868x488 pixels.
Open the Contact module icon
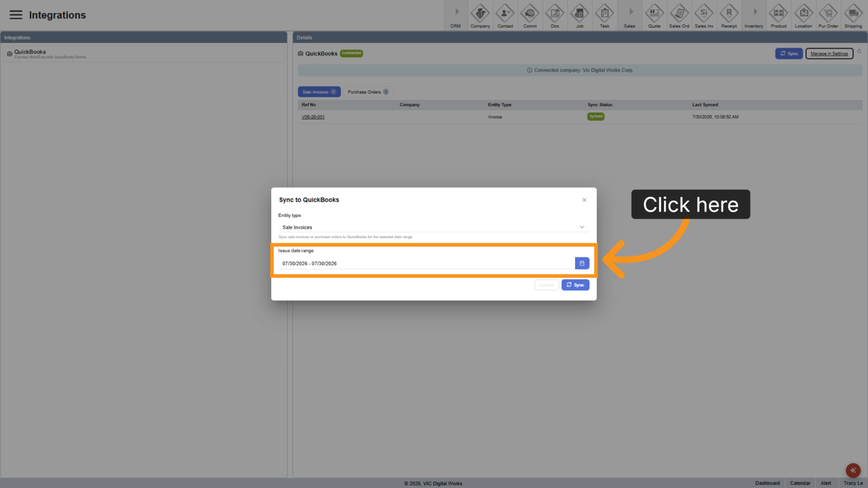505,16
